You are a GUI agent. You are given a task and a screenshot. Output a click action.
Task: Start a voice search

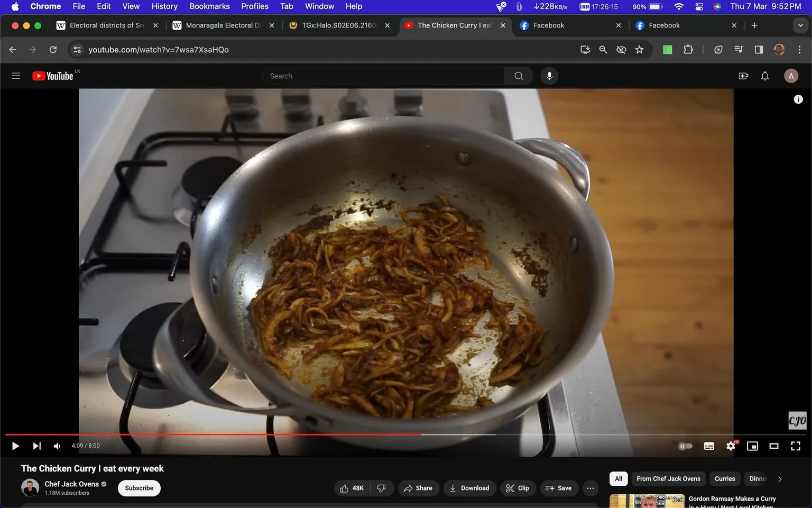point(549,76)
